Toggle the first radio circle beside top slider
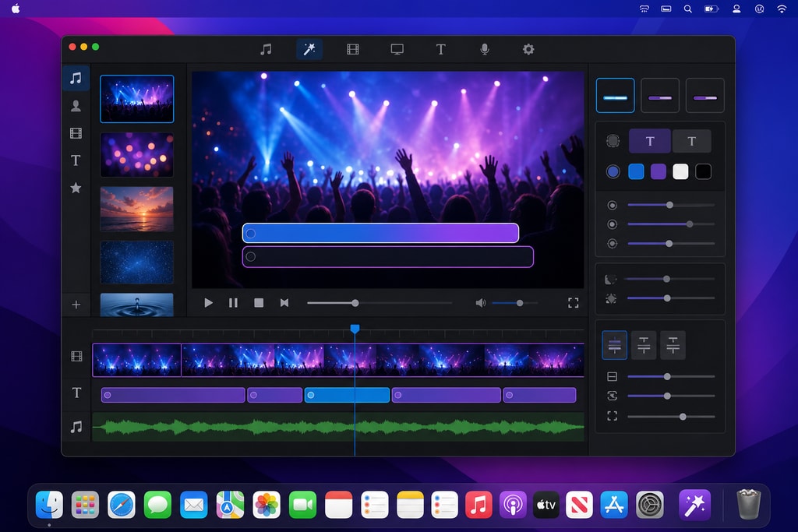The height and width of the screenshot is (532, 798). point(613,205)
